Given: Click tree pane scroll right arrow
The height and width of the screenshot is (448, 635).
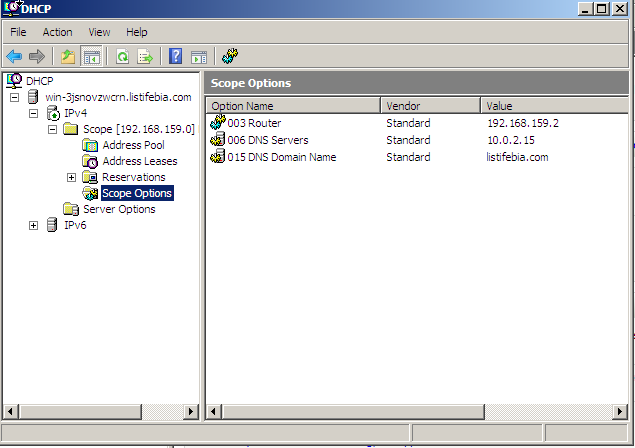Looking at the screenshot, I should coord(190,412).
